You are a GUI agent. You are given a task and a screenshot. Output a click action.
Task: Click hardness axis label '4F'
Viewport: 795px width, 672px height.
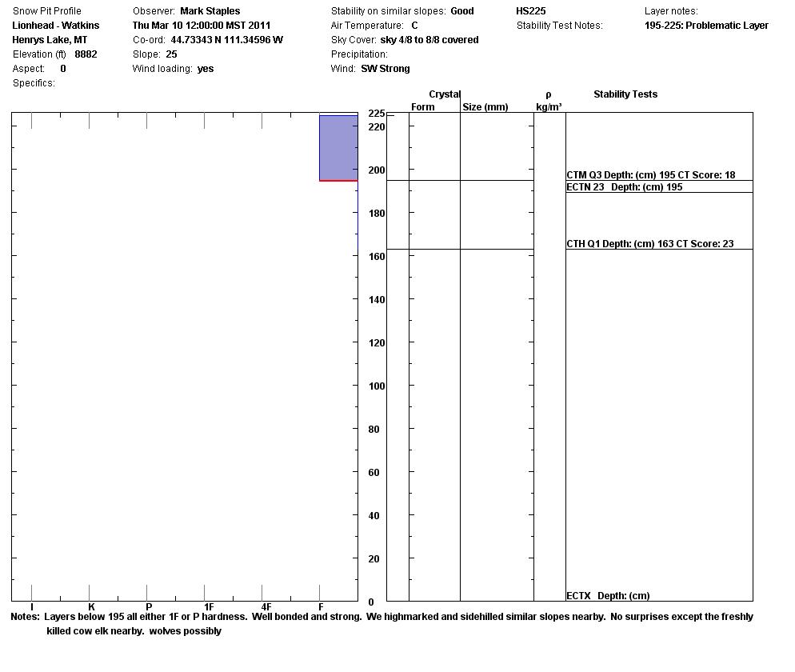pos(266,607)
